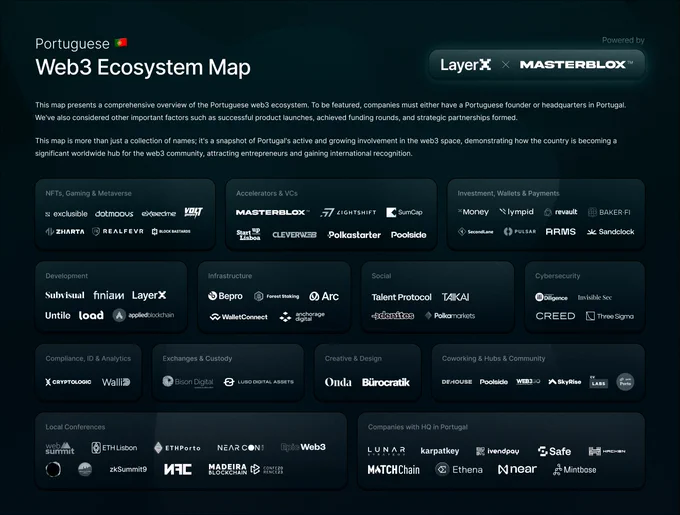Click the ARMS logo
Image resolution: width=680 pixels, height=515 pixels.
561,232
